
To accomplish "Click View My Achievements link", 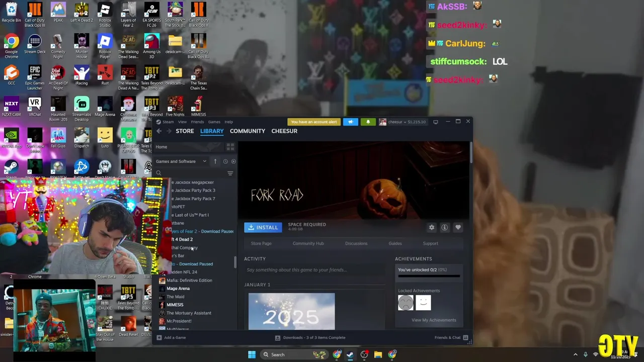I will coord(434,320).
